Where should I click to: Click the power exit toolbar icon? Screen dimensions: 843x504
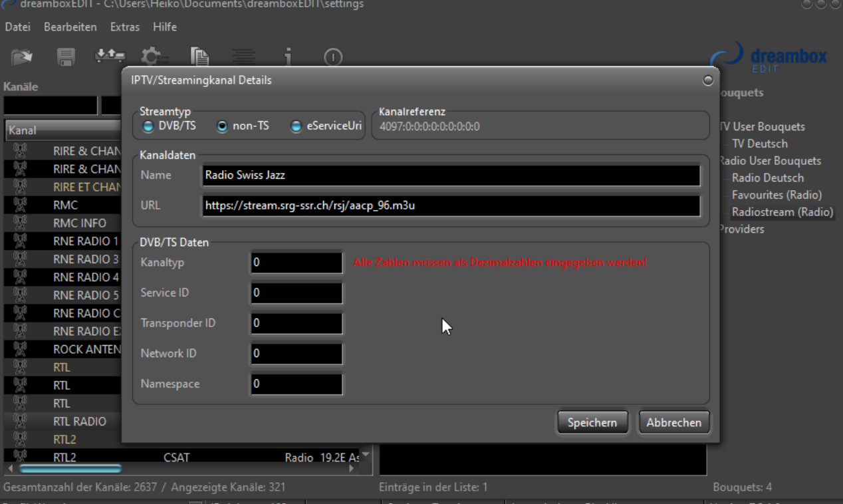[333, 58]
